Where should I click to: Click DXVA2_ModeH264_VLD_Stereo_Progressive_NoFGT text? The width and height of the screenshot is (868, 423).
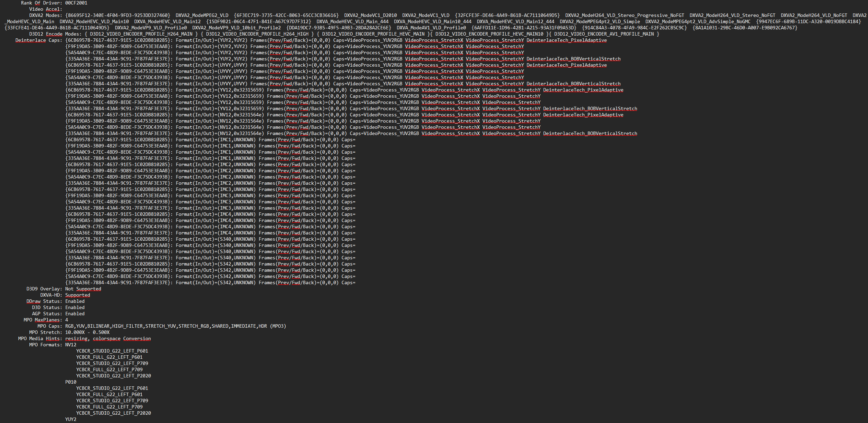(x=624, y=15)
